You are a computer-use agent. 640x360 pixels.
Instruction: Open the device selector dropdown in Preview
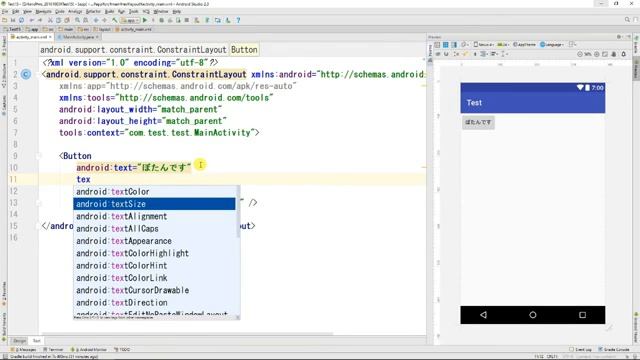click(x=483, y=45)
